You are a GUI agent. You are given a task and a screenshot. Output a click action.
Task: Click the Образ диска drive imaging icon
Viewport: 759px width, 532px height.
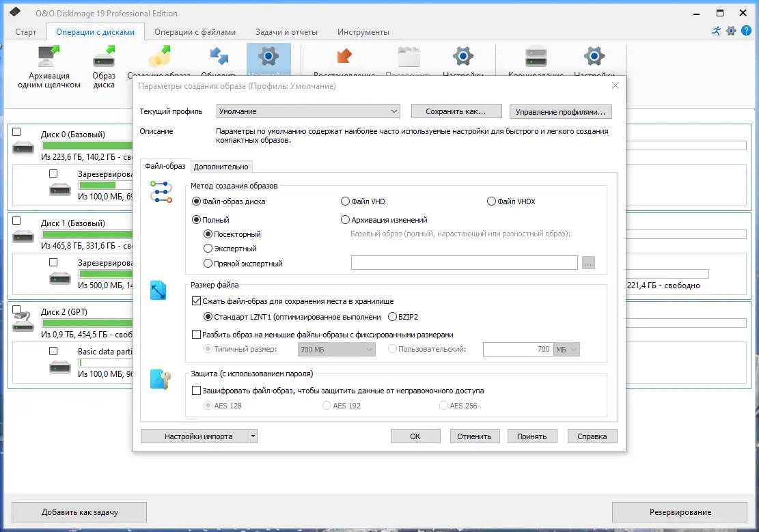(104, 57)
